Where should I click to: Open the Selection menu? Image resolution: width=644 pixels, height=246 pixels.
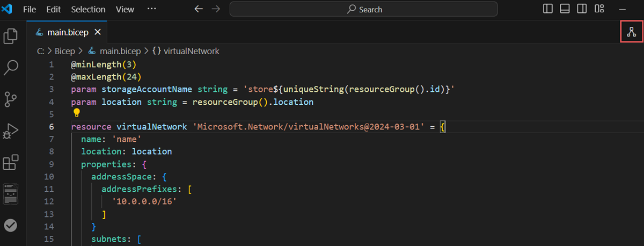tap(88, 9)
